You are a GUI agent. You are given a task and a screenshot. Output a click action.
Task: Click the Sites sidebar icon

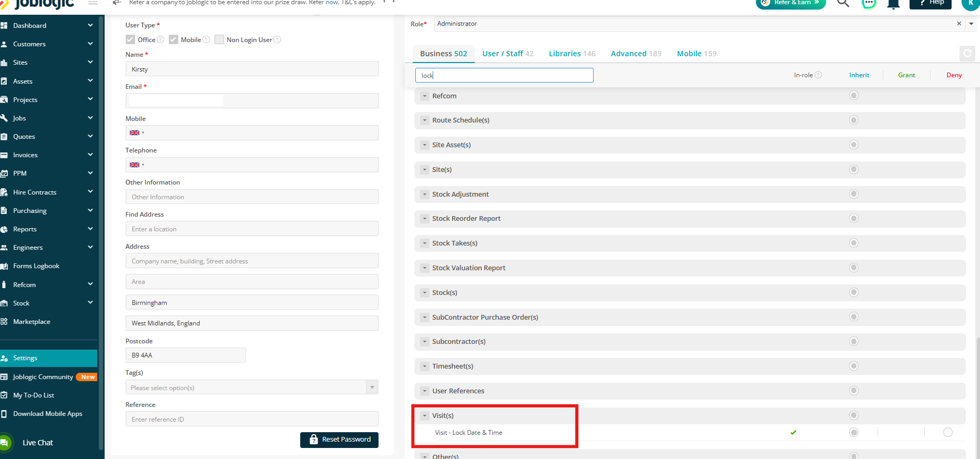pyautogui.click(x=4, y=63)
